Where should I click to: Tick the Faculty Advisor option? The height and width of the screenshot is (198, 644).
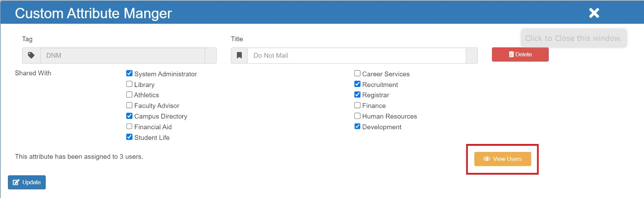(x=129, y=105)
